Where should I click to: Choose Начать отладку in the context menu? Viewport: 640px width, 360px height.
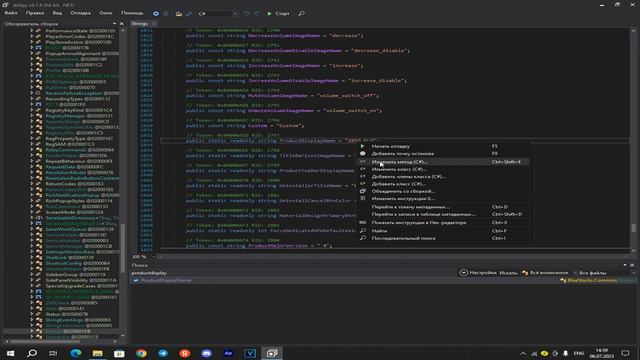click(444, 146)
